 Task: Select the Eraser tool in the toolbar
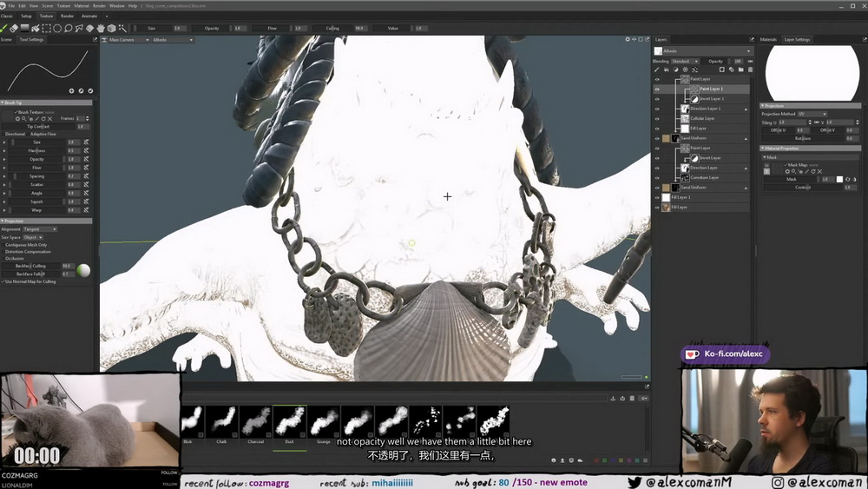(15, 29)
